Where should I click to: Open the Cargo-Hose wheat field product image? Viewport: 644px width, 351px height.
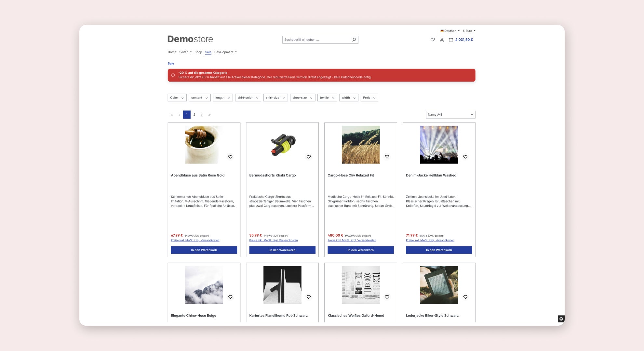(x=361, y=145)
